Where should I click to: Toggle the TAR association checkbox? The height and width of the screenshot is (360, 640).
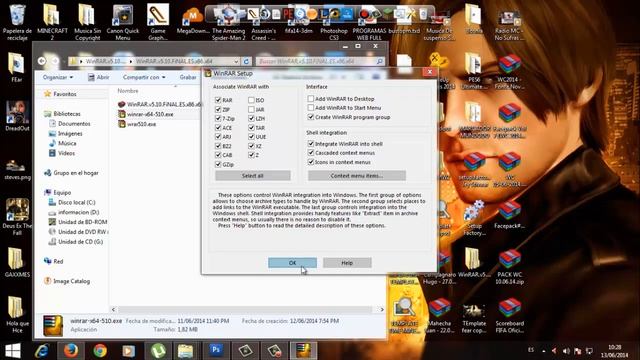coord(251,128)
